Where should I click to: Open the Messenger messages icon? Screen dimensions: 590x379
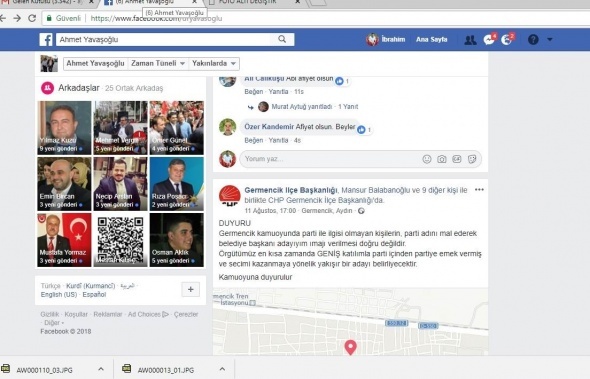489,40
